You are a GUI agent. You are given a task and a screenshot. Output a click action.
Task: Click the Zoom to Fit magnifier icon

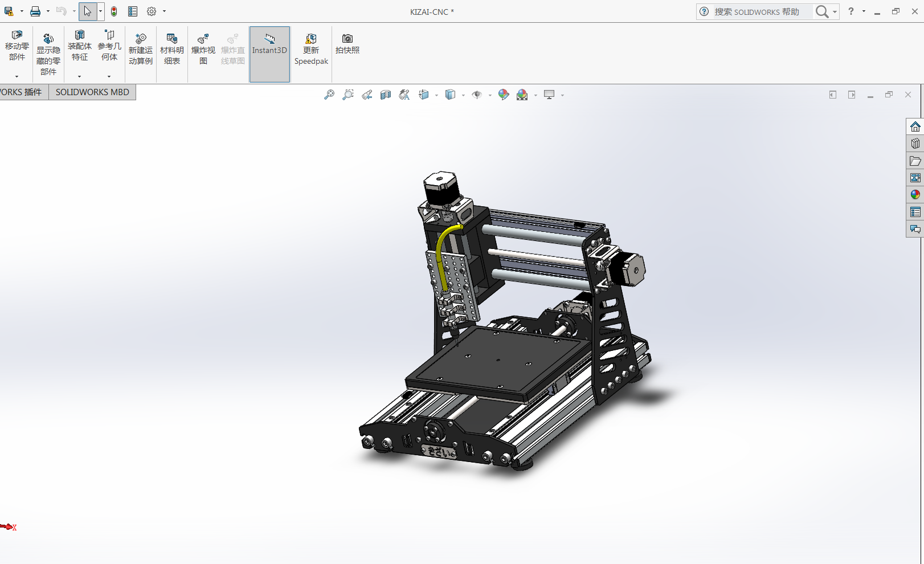tap(329, 95)
